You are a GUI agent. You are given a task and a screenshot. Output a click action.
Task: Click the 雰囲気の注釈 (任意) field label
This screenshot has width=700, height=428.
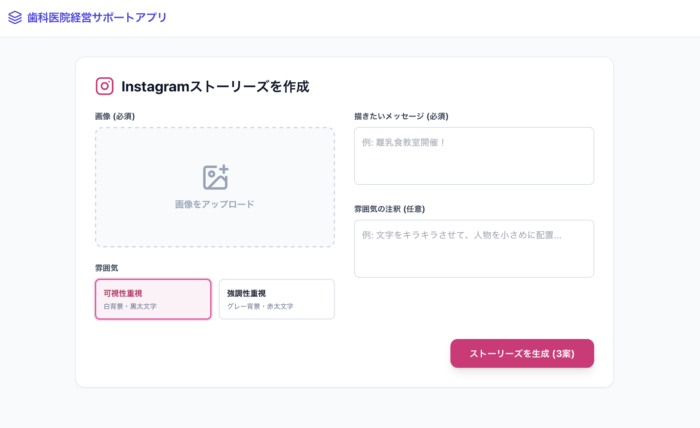tap(390, 209)
